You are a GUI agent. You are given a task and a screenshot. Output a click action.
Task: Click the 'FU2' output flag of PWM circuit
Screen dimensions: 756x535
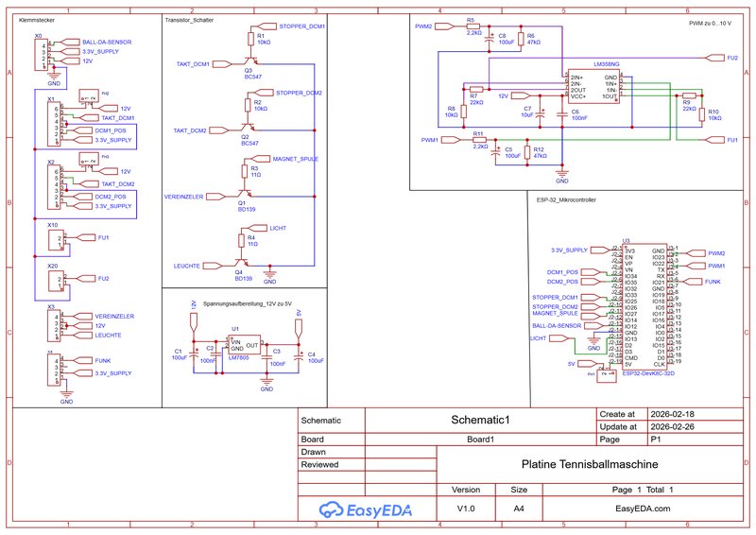pyautogui.click(x=714, y=58)
